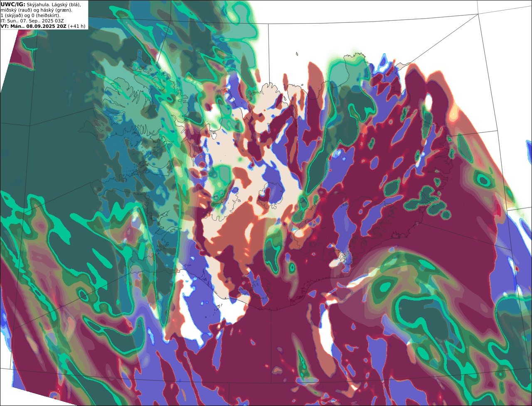
Task: Click the 'VT: Mán.. 08.09.2025 20Z' valid time
Action: (34, 26)
